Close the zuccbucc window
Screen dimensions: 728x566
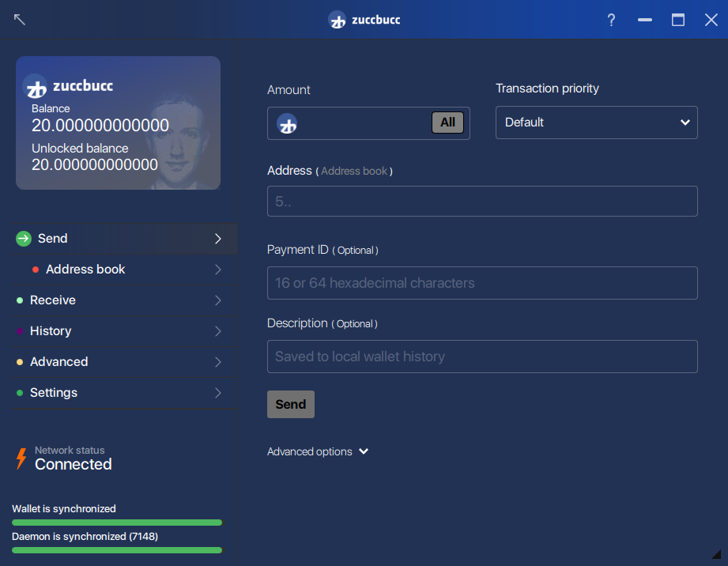coord(711,20)
